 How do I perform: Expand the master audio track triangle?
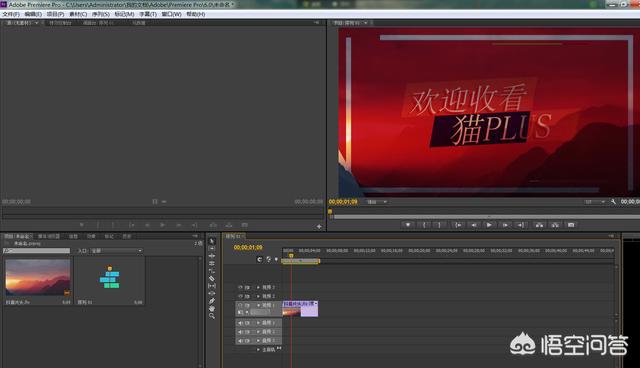coord(258,350)
